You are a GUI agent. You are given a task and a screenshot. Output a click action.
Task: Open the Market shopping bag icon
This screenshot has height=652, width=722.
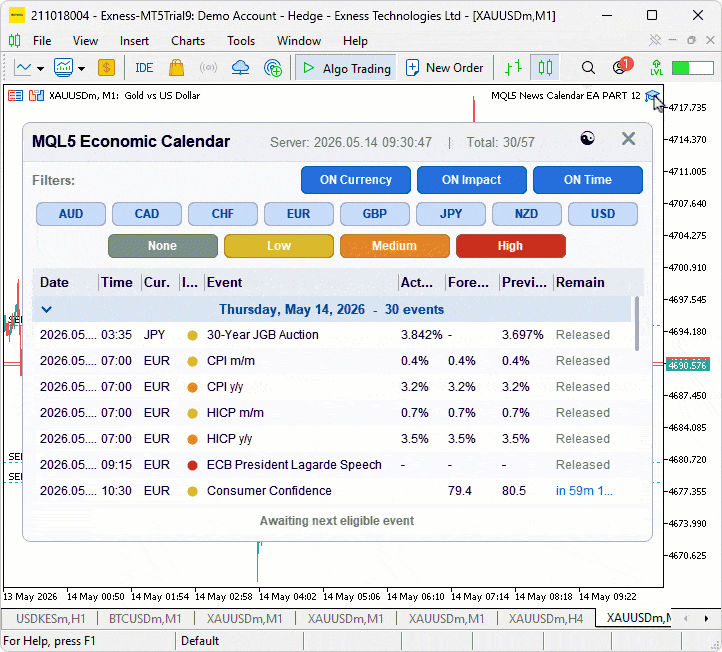[176, 68]
